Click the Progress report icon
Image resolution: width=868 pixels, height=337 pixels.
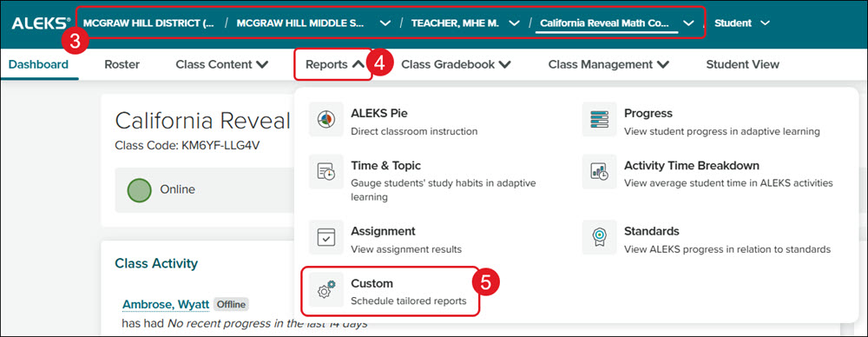point(600,119)
